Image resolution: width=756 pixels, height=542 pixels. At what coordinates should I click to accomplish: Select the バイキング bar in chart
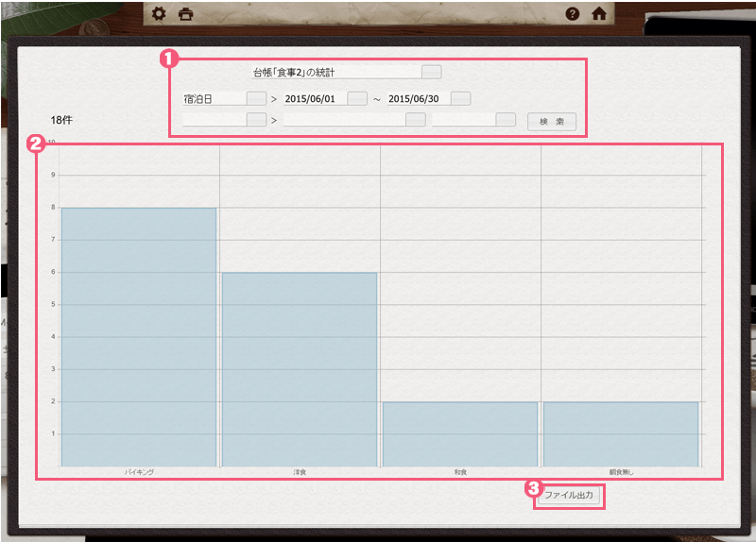139,337
